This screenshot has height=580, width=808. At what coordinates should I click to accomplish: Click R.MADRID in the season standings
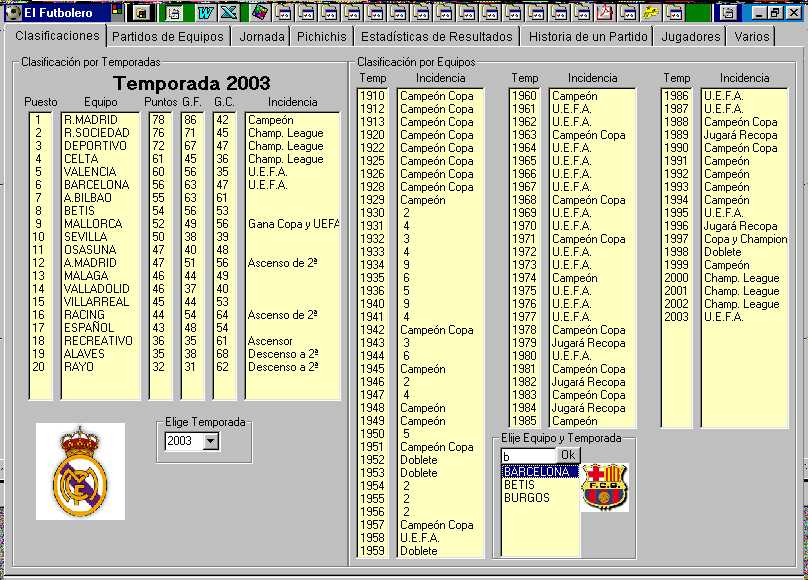click(x=91, y=120)
